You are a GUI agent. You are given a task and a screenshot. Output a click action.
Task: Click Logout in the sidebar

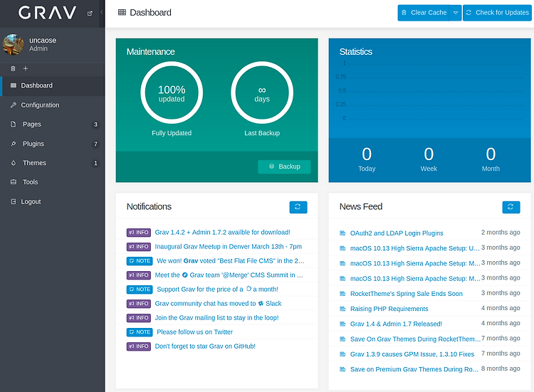point(53,202)
